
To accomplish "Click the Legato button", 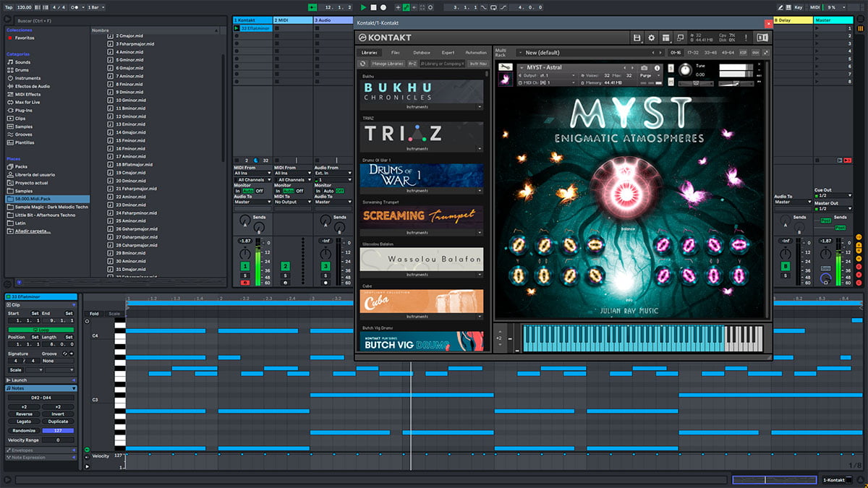I will [x=24, y=421].
